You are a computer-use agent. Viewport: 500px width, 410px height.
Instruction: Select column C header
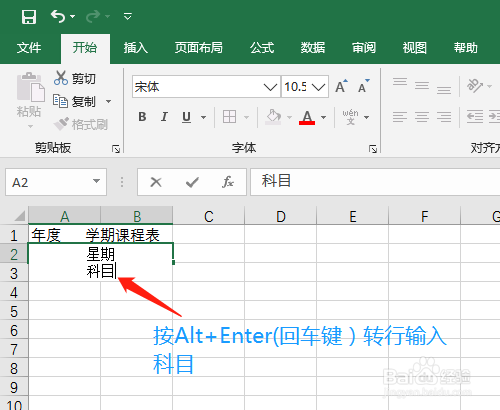click(x=209, y=216)
